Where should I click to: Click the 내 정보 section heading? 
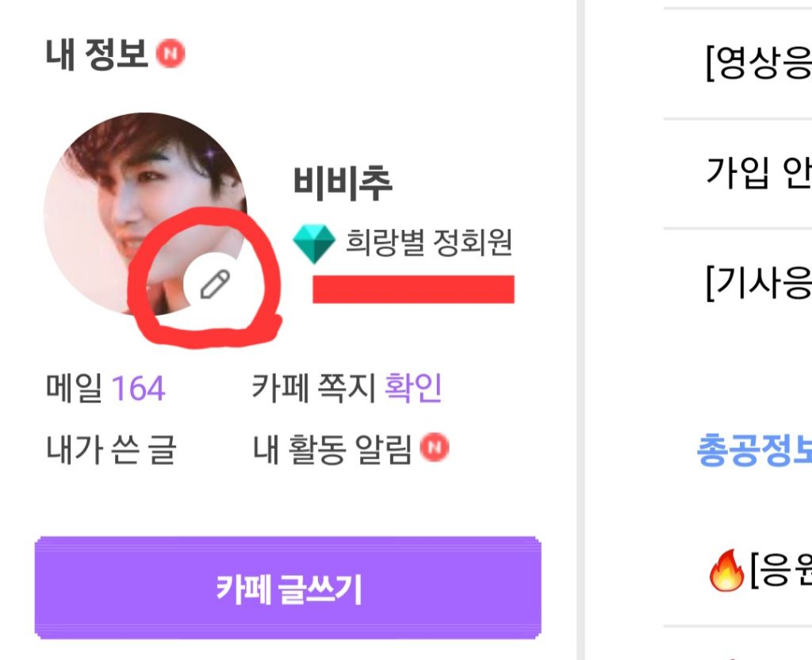tap(97, 56)
